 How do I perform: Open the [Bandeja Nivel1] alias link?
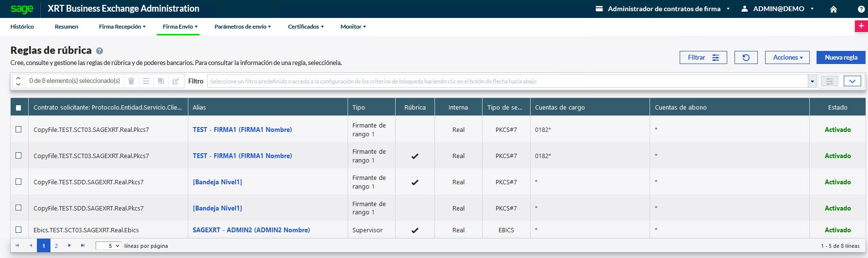(x=217, y=182)
